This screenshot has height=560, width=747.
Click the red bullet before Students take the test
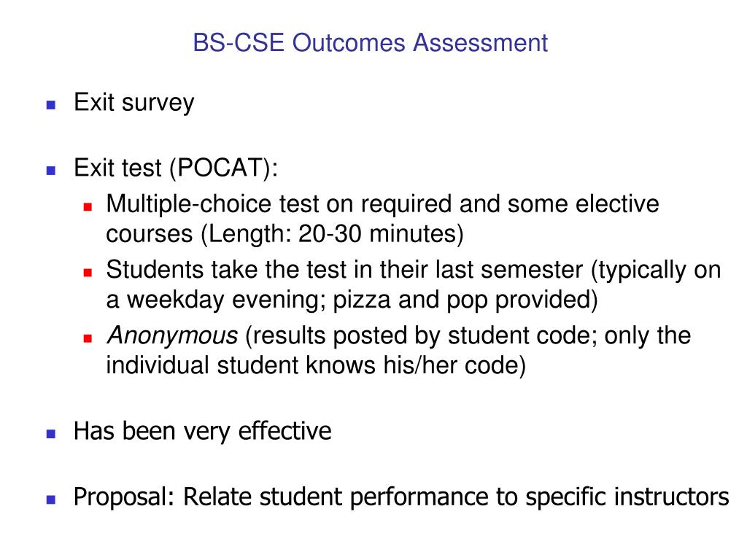click(x=88, y=273)
